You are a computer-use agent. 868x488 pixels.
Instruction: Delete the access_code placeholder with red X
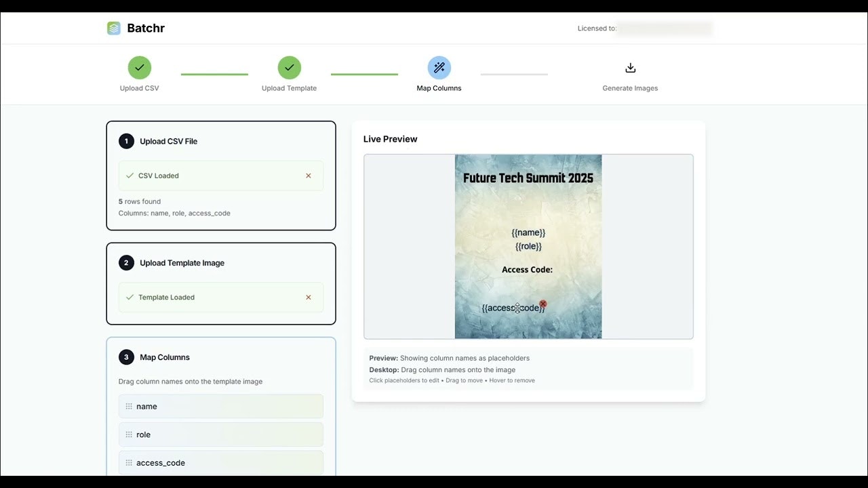(x=543, y=304)
